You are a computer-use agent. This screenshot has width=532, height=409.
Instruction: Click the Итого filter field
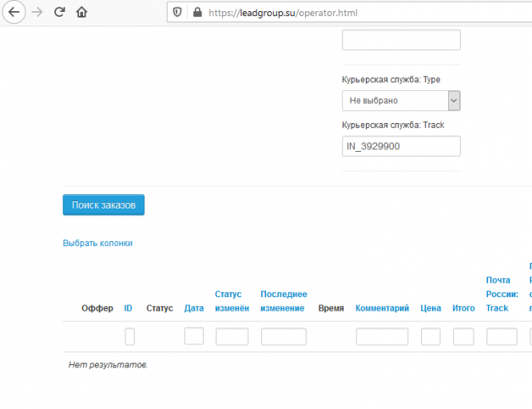463,336
